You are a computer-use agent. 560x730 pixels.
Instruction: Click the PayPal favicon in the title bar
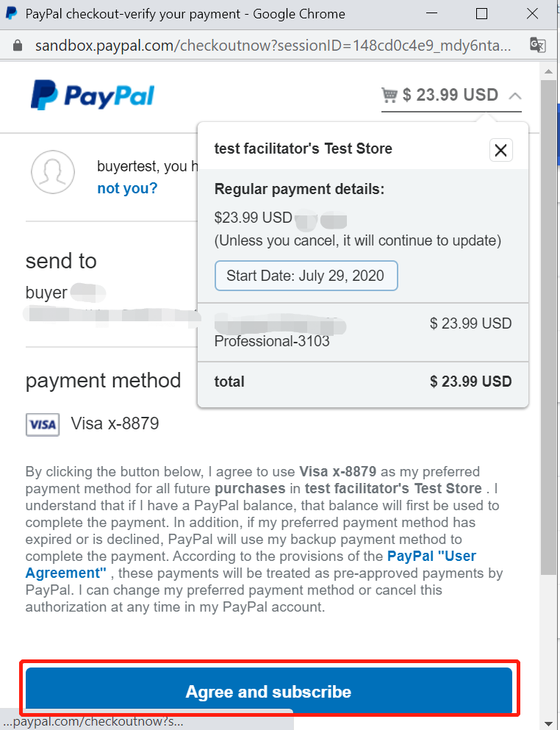10,13
